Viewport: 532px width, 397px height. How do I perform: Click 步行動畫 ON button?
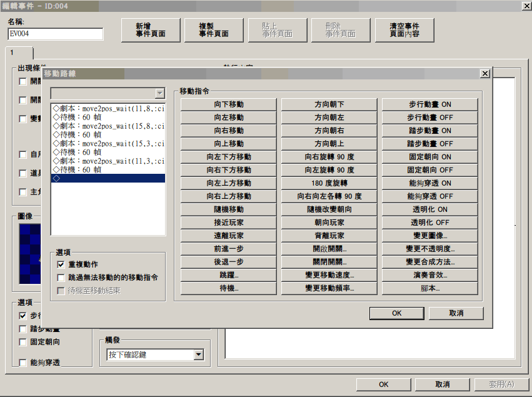pos(430,104)
